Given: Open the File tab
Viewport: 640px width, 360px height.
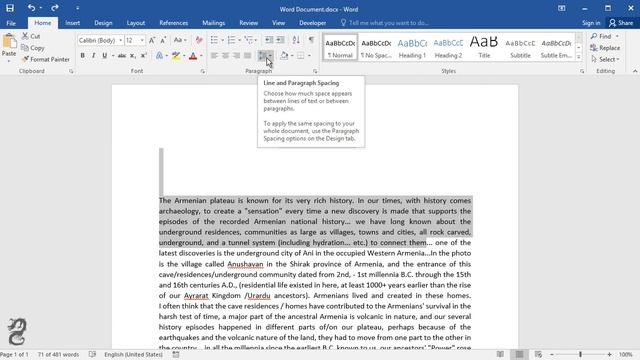Looking at the screenshot, I should click(11, 23).
